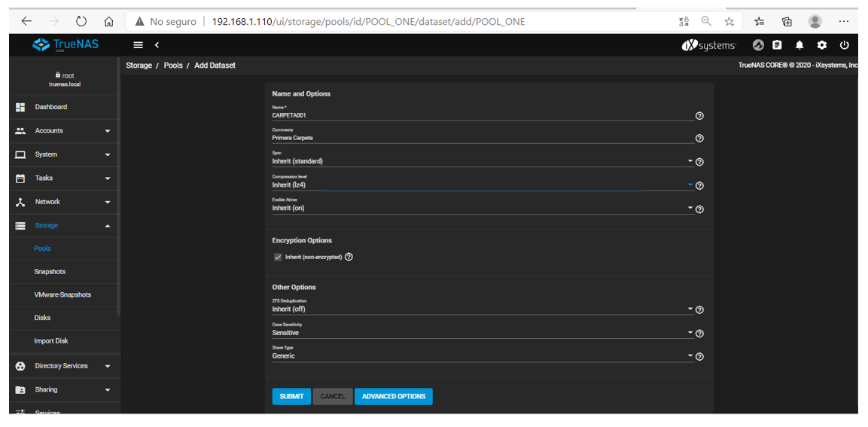Click the No seguro site warning
This screenshot has width=868, height=427.
click(166, 22)
